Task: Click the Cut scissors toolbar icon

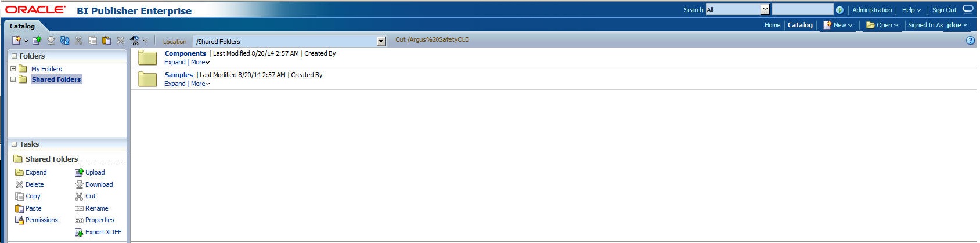Action: pyautogui.click(x=78, y=41)
